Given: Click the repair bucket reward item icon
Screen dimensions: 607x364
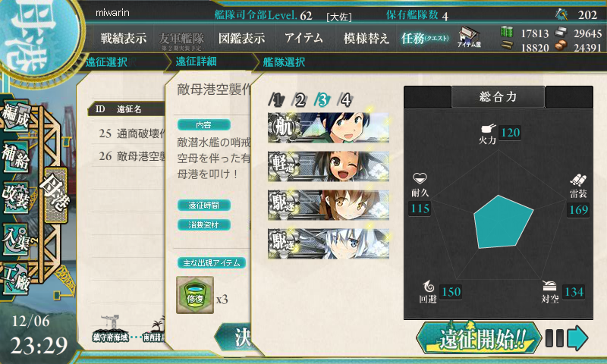Looking at the screenshot, I should 195,295.
